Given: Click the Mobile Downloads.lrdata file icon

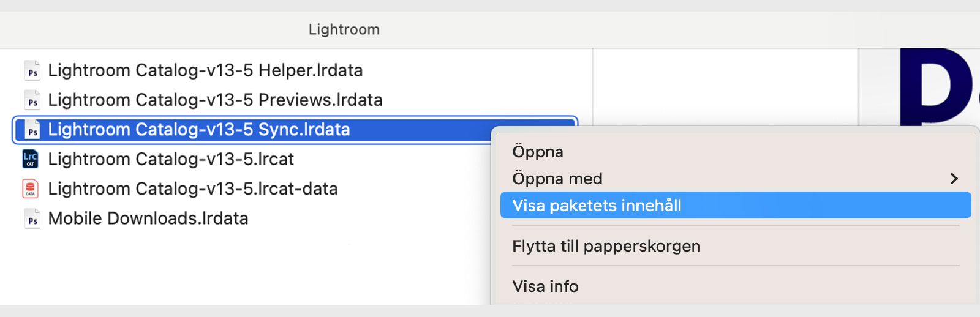Looking at the screenshot, I should [32, 218].
